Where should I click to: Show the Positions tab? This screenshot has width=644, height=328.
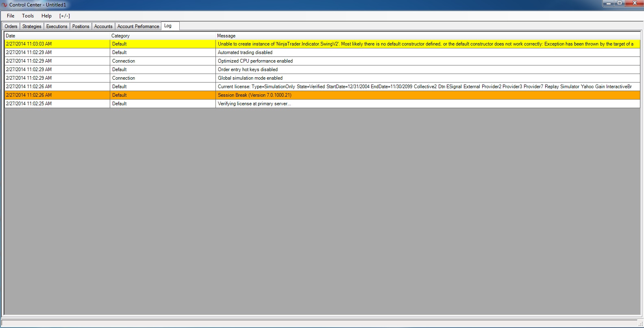[x=81, y=26]
